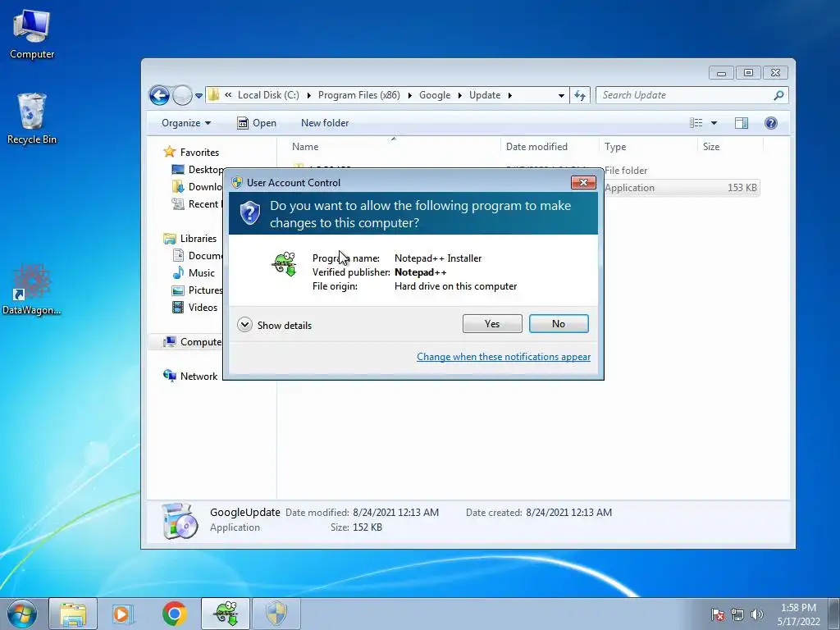Expand the arrow after Local Disk (C:) breadcrumb
This screenshot has width=840, height=630.
(x=308, y=95)
